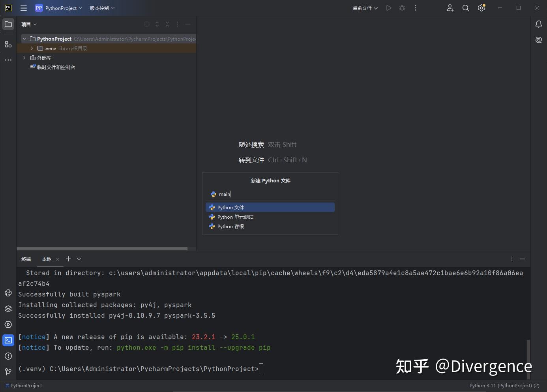Open the Problems tool window
Screen dimensions: 547x392
point(8,356)
